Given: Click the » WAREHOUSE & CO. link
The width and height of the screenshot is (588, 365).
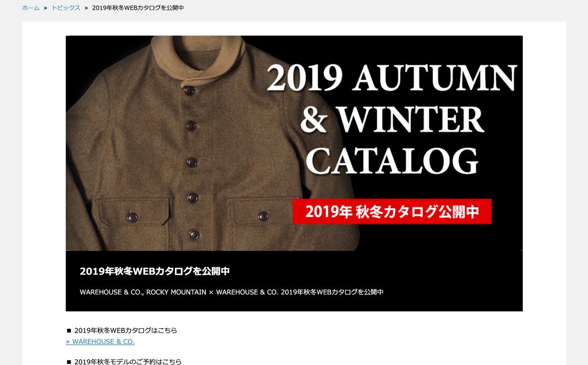Looking at the screenshot, I should coord(100,341).
